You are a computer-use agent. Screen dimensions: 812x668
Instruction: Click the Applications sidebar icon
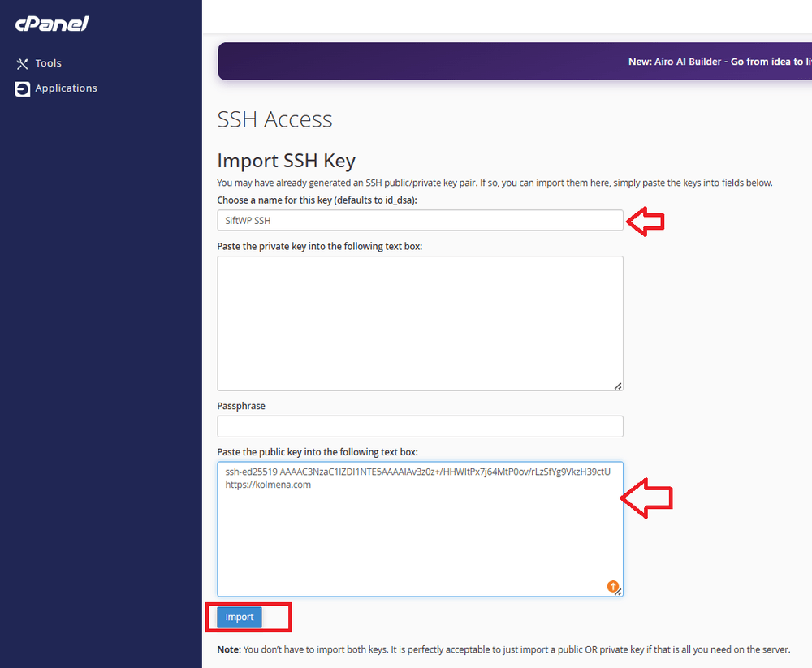click(x=22, y=89)
